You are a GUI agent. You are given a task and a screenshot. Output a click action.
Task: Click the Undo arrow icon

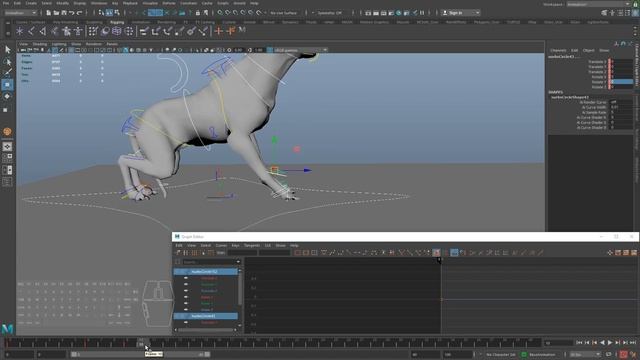click(x=71, y=13)
